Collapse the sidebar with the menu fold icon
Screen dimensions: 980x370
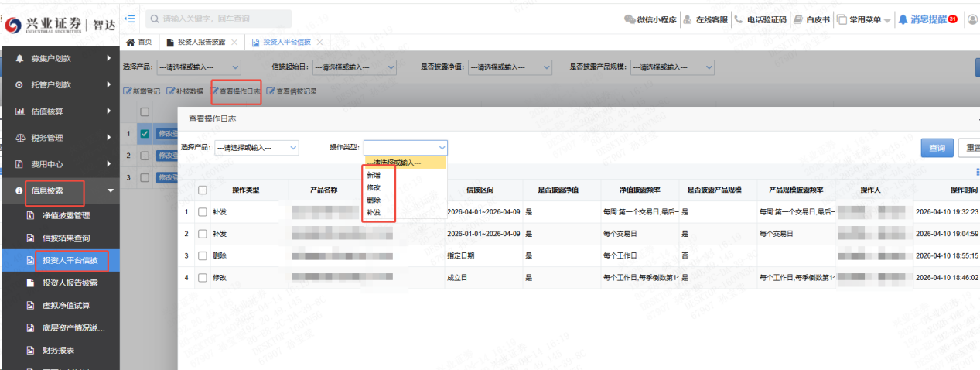point(129,19)
